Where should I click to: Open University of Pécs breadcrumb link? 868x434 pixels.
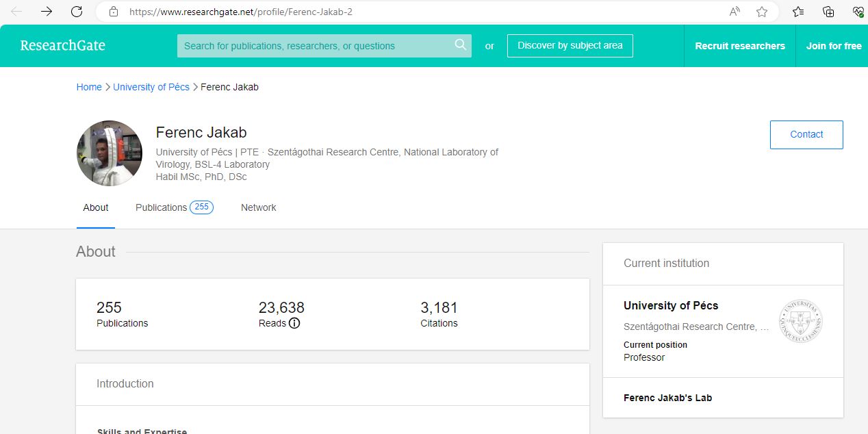[151, 87]
